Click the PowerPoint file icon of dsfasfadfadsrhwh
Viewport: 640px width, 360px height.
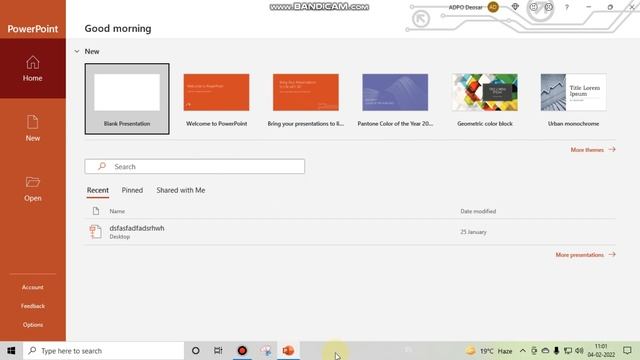click(96, 231)
